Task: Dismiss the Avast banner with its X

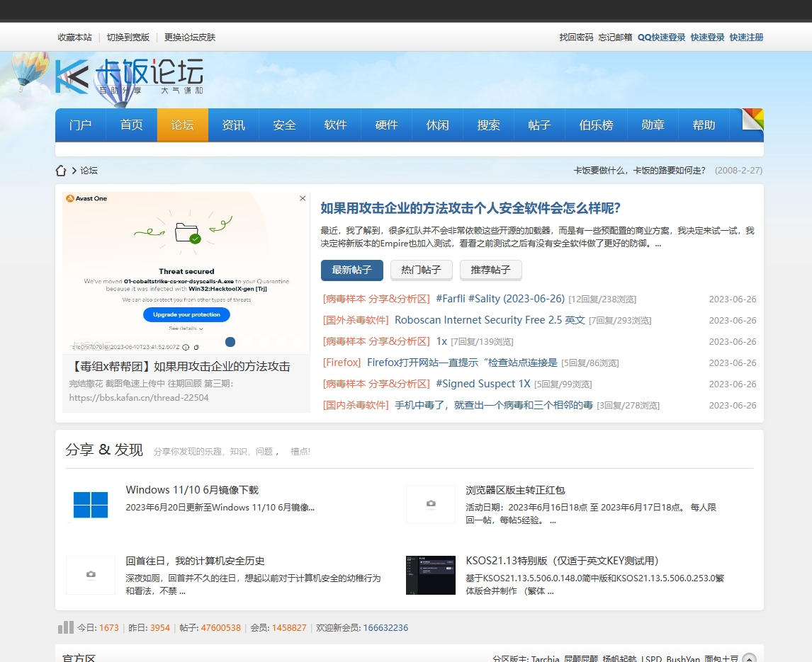Action: (x=303, y=198)
